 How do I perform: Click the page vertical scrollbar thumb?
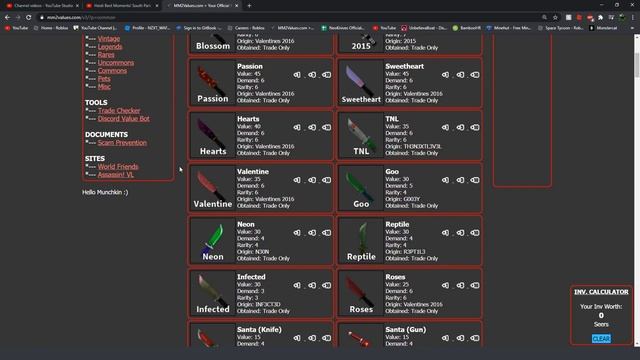tap(637, 64)
